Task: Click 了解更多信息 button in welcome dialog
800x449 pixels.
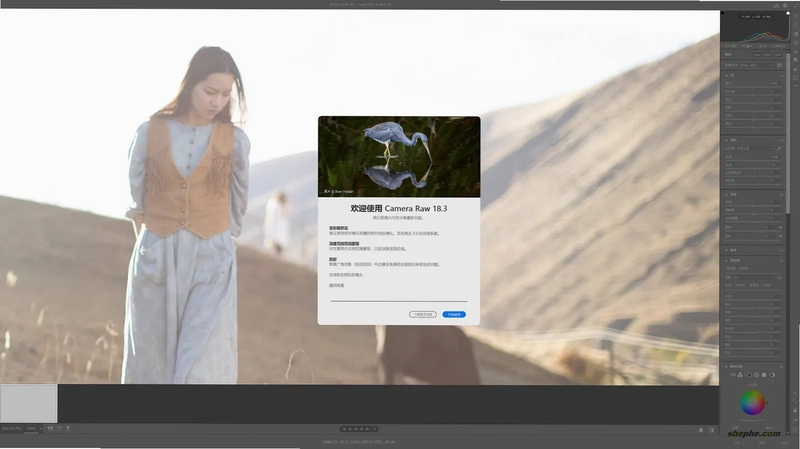Action: [423, 314]
